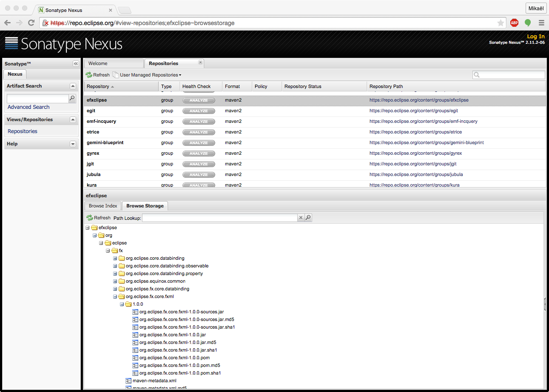This screenshot has height=392, width=549.
Task: Open a new browser tab
Action: 124,10
